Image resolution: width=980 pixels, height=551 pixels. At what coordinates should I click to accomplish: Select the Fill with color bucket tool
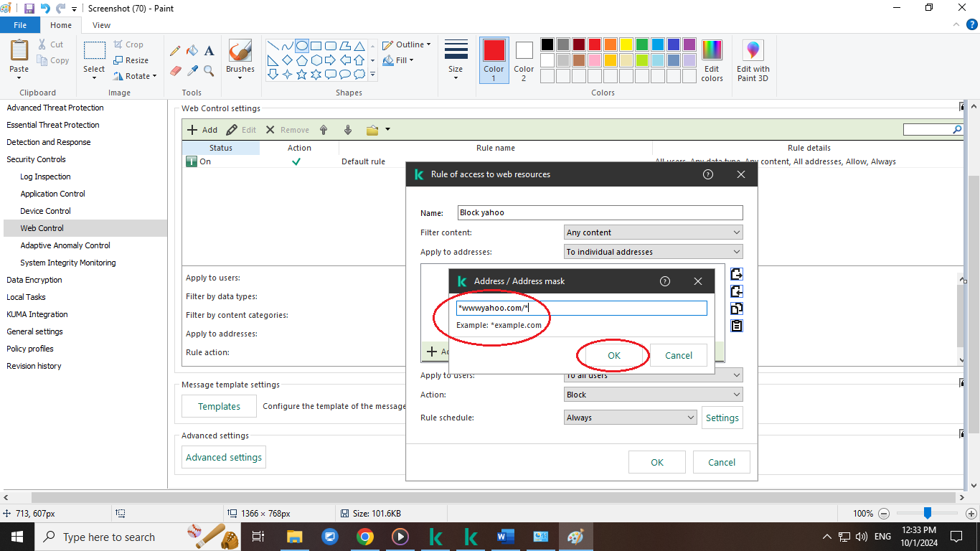pyautogui.click(x=192, y=51)
